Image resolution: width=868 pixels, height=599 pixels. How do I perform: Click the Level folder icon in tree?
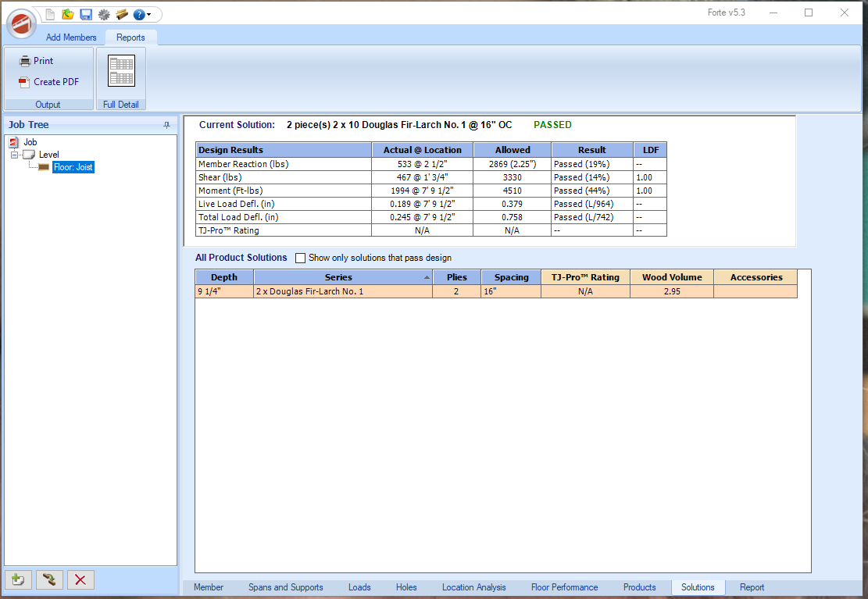point(29,155)
